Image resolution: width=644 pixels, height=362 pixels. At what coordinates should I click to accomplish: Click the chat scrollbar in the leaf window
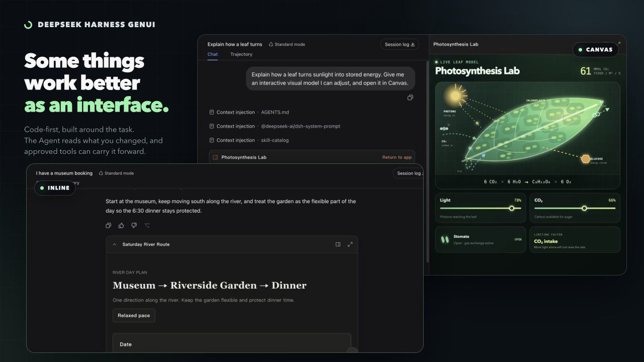click(x=428, y=161)
